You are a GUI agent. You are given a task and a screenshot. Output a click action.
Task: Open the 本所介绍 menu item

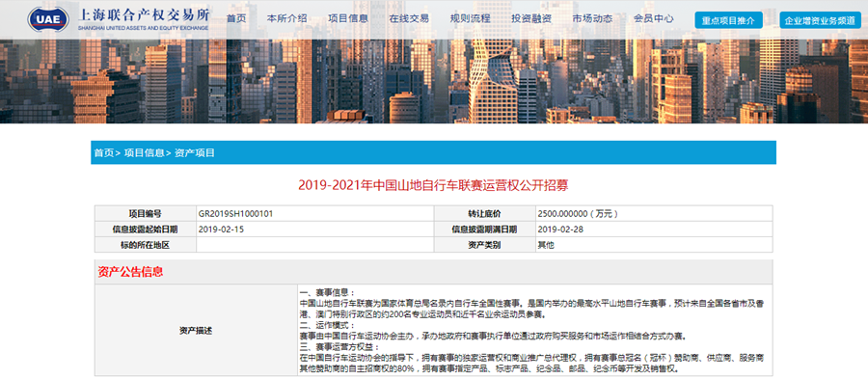286,18
